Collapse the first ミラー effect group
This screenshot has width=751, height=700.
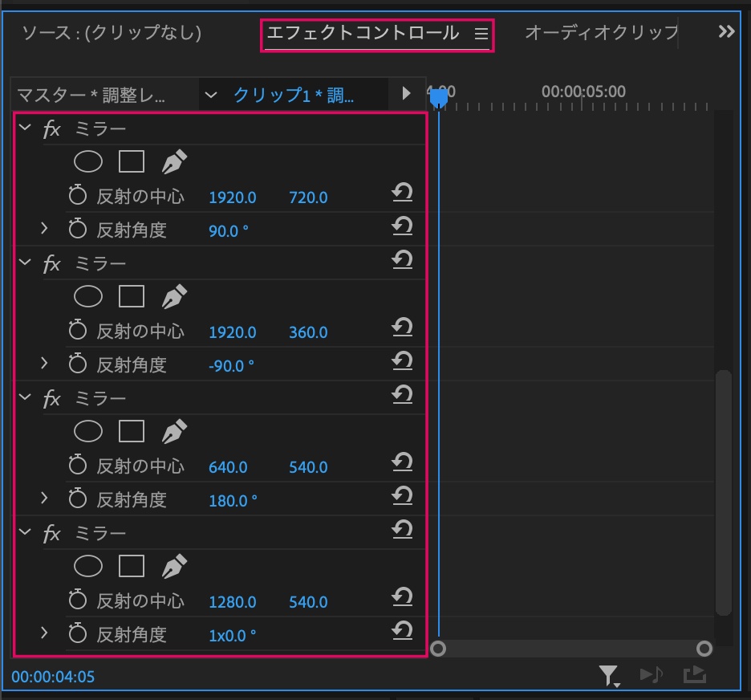(x=25, y=128)
